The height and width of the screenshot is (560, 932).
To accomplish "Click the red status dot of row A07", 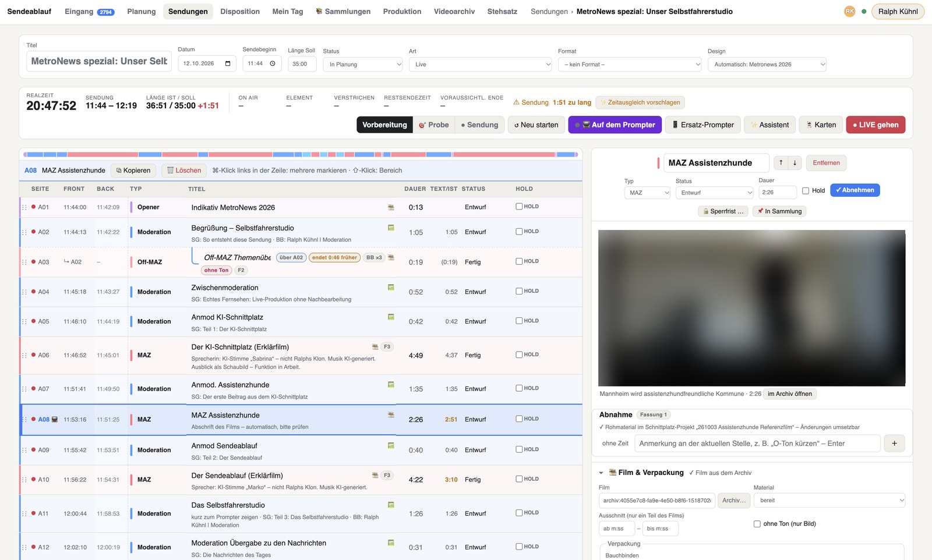I will (x=33, y=388).
